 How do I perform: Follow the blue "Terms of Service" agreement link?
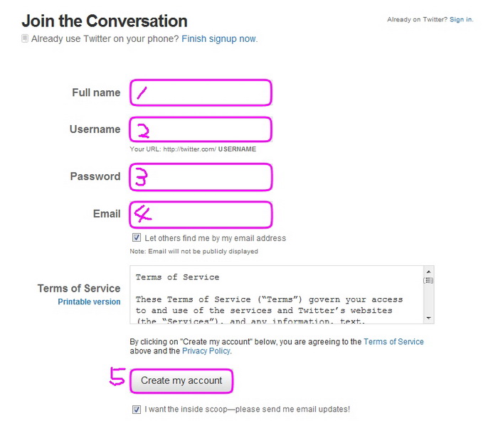point(393,342)
